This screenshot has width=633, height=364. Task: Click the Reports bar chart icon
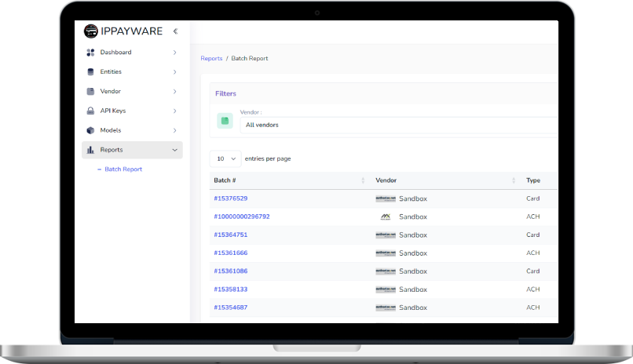pos(90,150)
